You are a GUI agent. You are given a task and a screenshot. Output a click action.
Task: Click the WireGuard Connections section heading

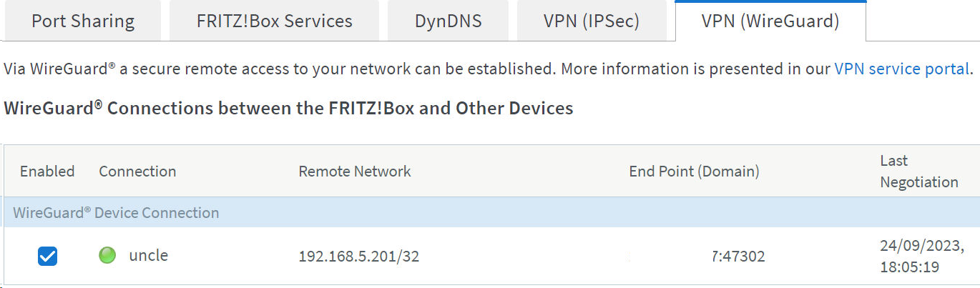pyautogui.click(x=288, y=109)
